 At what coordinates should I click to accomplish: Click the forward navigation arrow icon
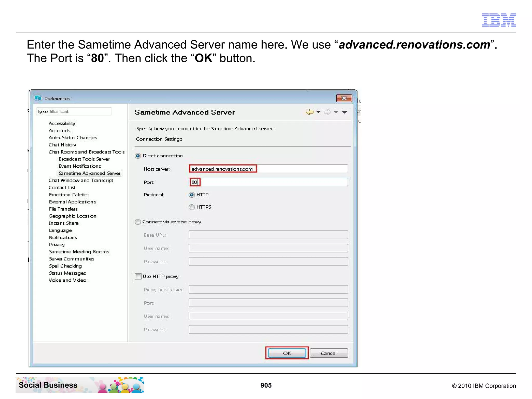pyautogui.click(x=327, y=112)
